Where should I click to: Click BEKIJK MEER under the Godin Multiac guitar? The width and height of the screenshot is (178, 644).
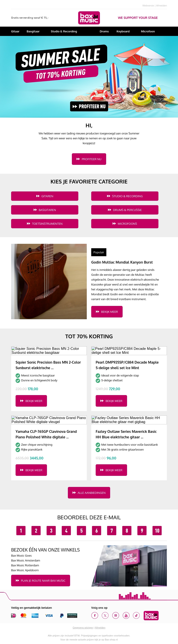click(107, 311)
